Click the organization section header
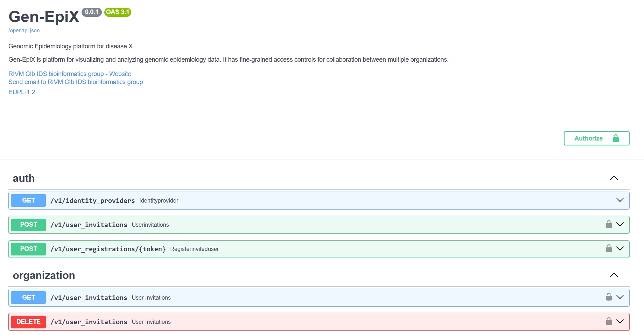 click(x=44, y=275)
